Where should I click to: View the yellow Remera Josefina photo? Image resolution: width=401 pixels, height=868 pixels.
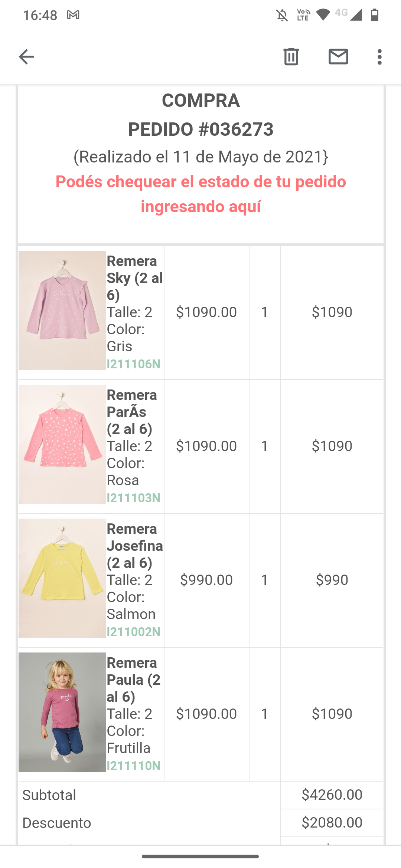pos(62,578)
